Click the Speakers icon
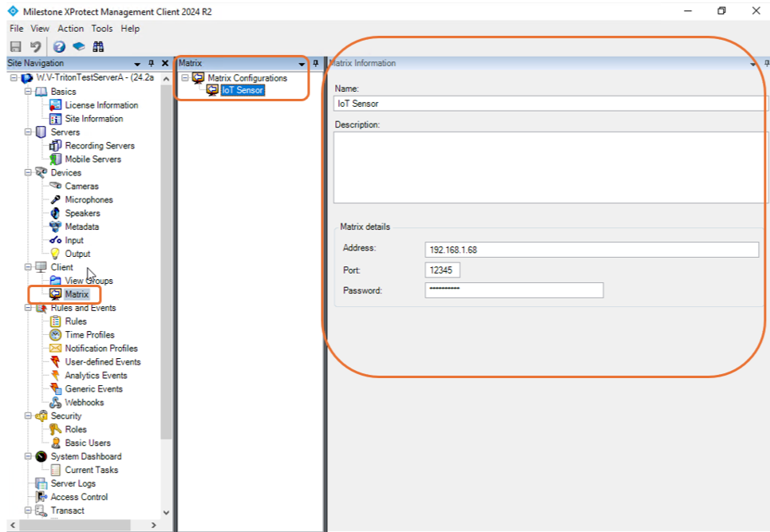This screenshot has width=770, height=532. pyautogui.click(x=56, y=213)
